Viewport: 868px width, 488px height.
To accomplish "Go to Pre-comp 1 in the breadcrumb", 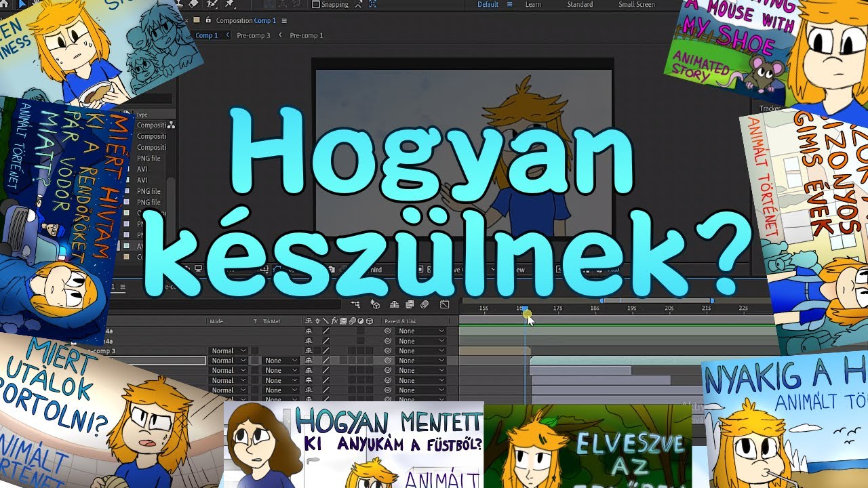I will pos(307,35).
